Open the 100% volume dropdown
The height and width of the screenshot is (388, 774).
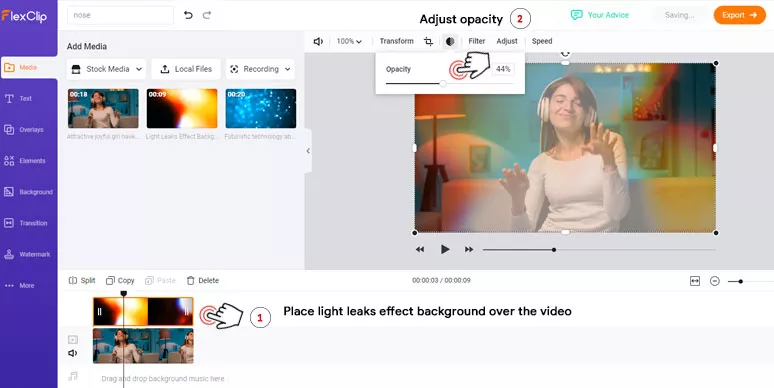click(349, 41)
